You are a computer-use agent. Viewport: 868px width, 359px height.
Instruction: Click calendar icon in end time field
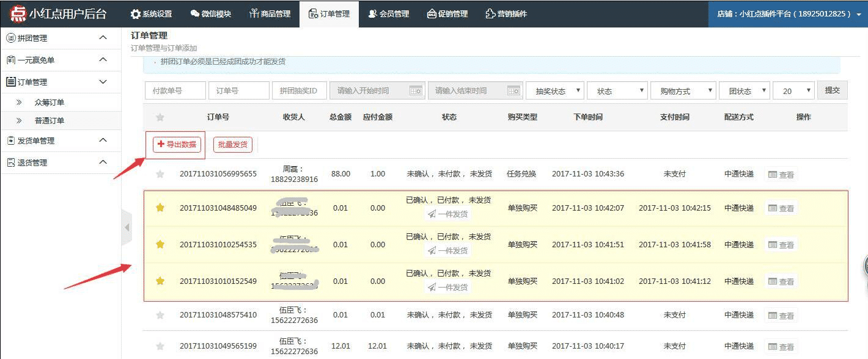(x=513, y=91)
